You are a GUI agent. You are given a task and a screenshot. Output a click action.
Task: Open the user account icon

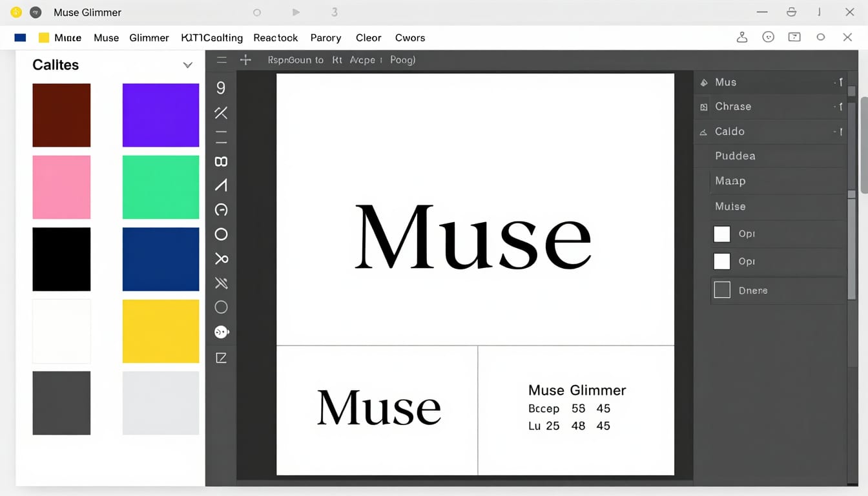click(x=742, y=37)
